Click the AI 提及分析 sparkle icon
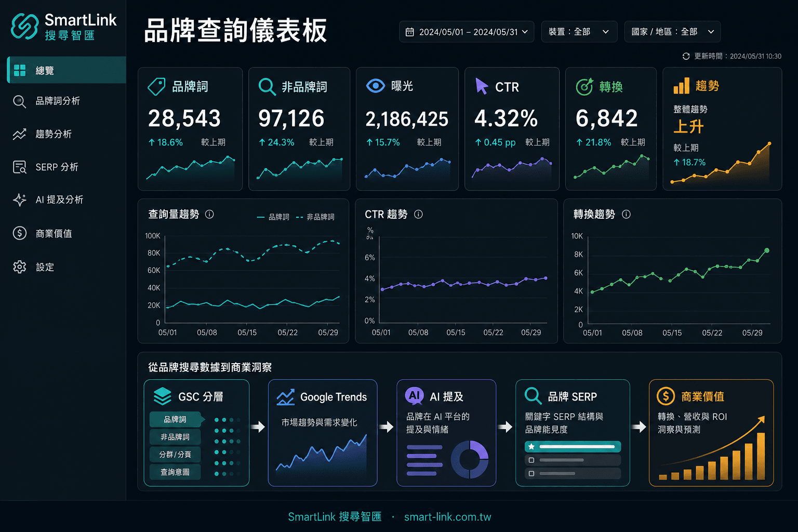Screen dimensions: 798x532 pos(19,200)
